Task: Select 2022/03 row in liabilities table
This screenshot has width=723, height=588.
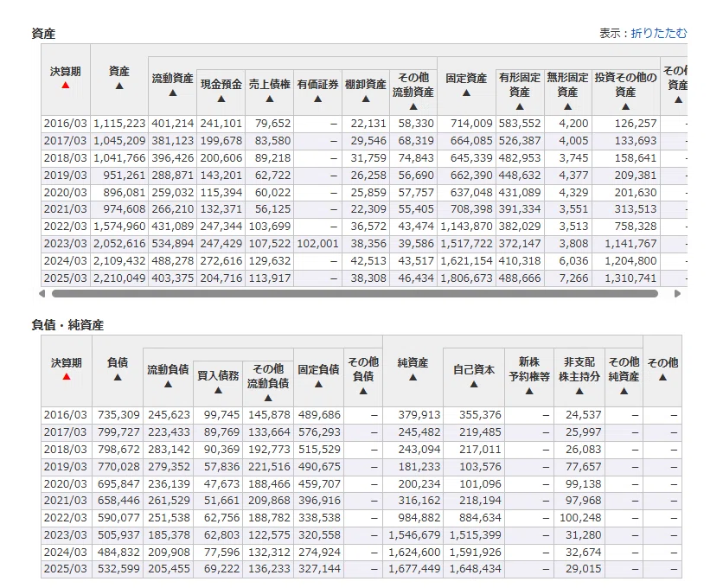Action: pos(361,518)
